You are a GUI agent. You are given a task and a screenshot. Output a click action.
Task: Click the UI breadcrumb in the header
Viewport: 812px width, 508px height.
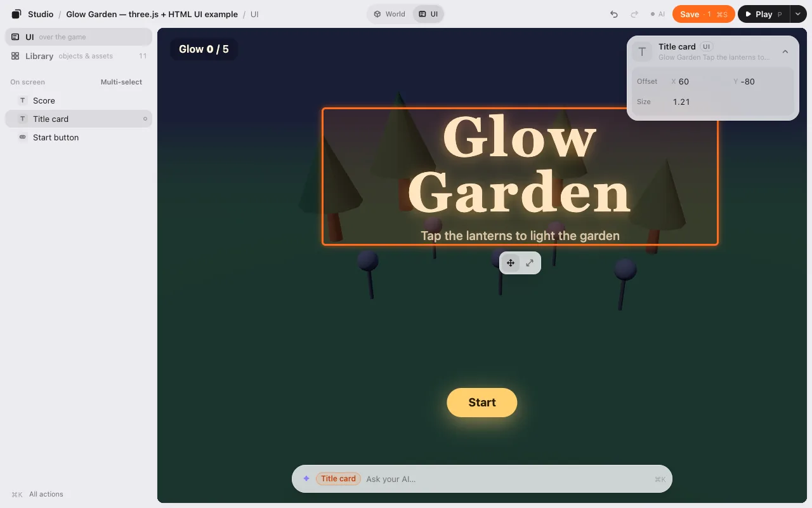click(254, 14)
